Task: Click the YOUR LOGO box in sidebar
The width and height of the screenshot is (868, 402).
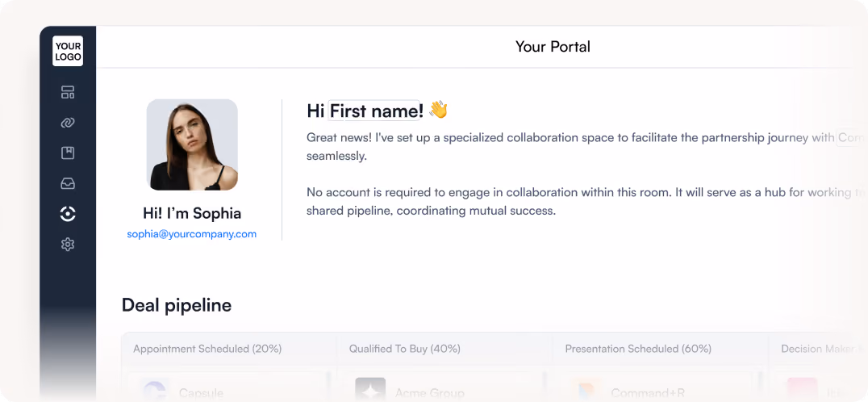Action: click(68, 51)
